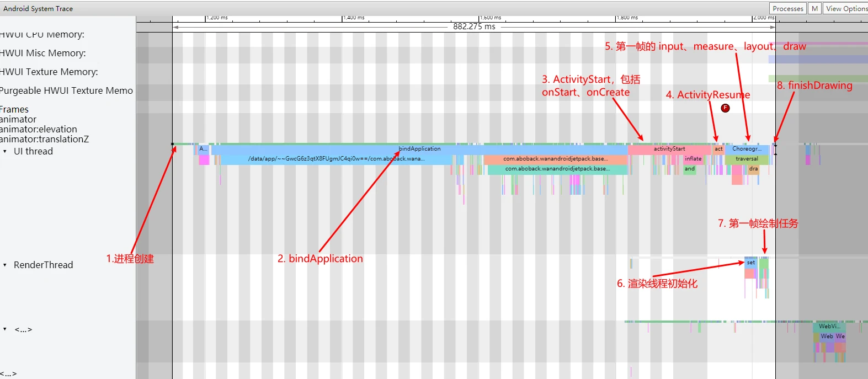
Task: Collapse the <...> thread track
Action: click(x=5, y=329)
